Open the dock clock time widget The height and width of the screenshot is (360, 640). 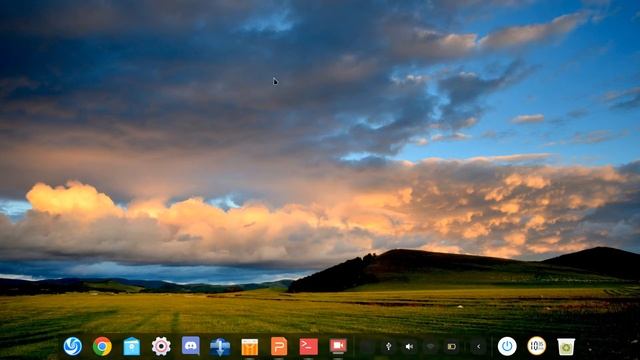coord(536,346)
